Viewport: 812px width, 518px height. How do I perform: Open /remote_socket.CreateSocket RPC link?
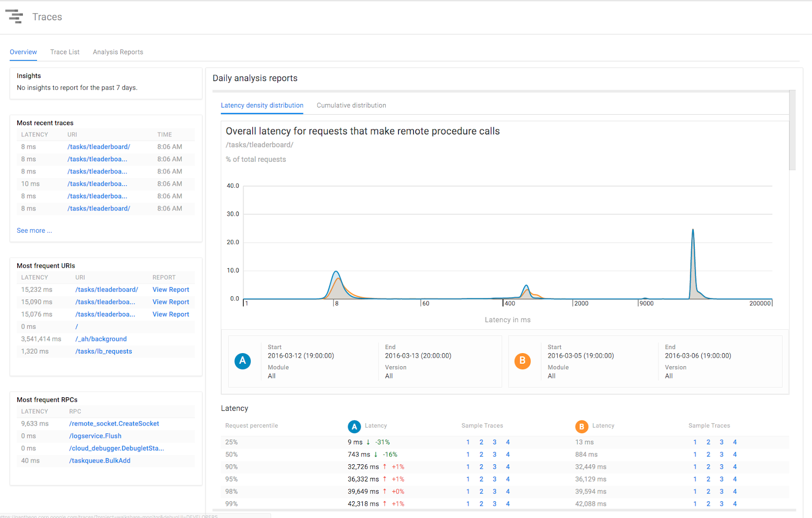click(114, 424)
